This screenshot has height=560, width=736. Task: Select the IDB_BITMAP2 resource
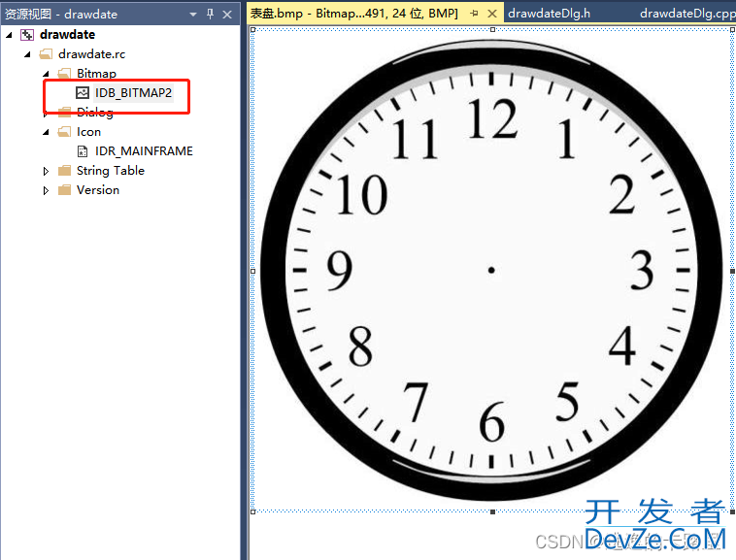[133, 93]
